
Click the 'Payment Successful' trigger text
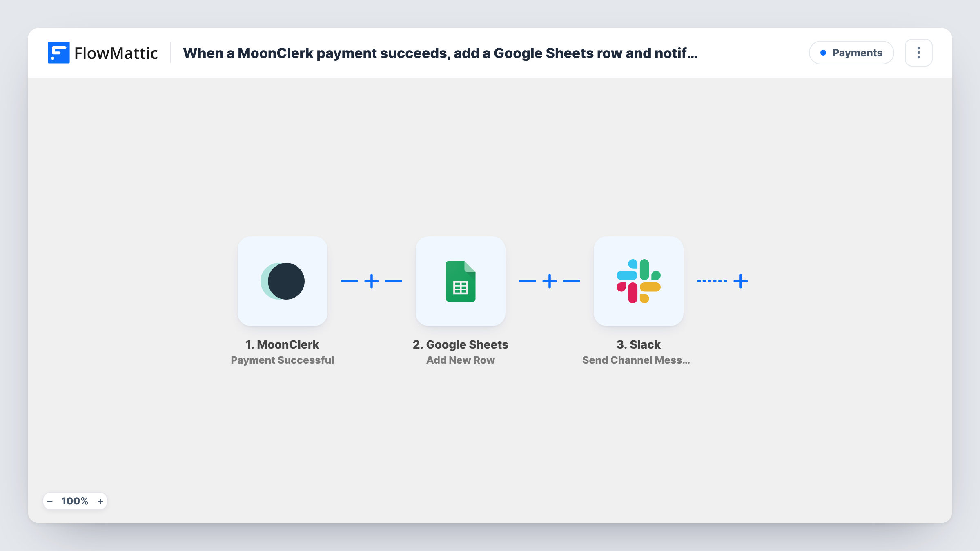click(283, 360)
